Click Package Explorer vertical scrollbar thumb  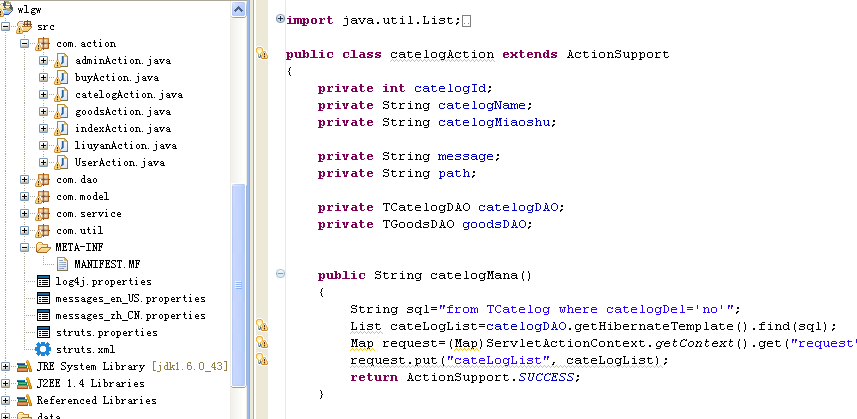pos(239,285)
